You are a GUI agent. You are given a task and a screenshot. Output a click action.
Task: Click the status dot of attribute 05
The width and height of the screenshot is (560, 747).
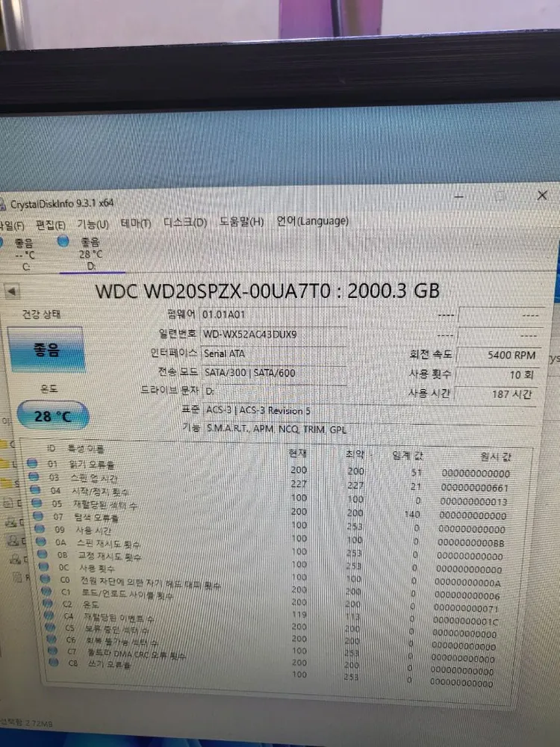coord(37,502)
